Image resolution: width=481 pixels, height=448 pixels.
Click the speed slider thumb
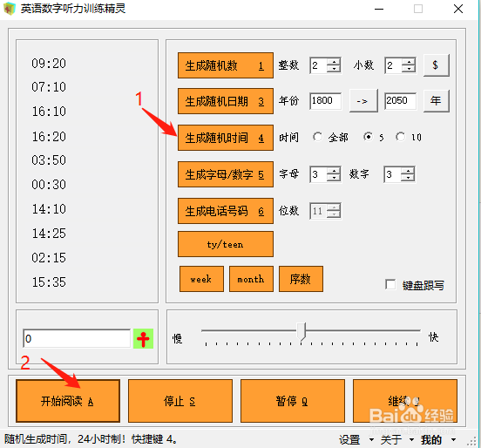[x=301, y=332]
